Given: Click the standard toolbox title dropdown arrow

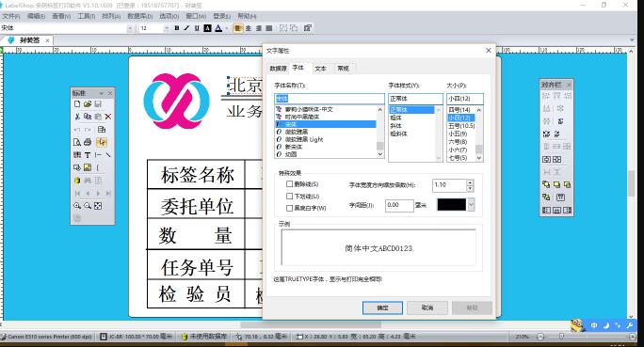Looking at the screenshot, I should click(102, 93).
